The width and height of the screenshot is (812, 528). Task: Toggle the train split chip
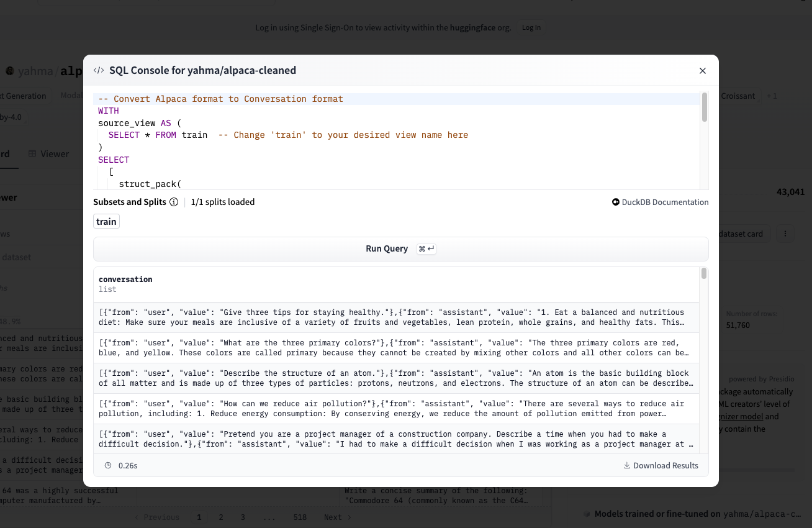[x=106, y=222]
